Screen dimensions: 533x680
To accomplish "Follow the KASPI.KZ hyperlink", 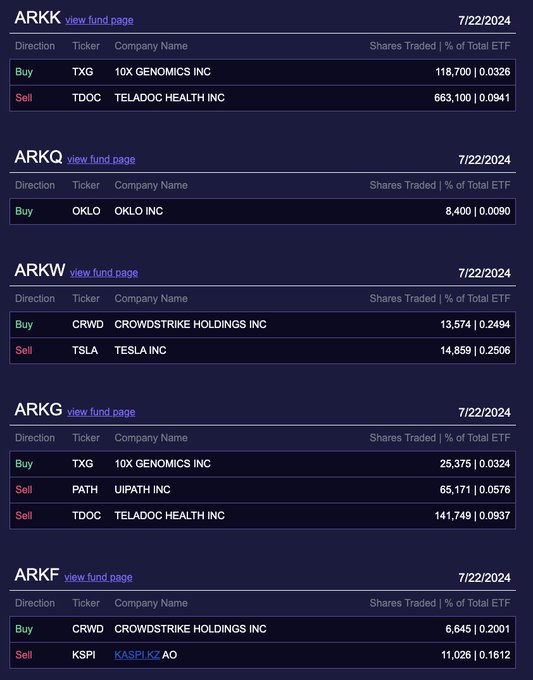I will click(x=137, y=655).
